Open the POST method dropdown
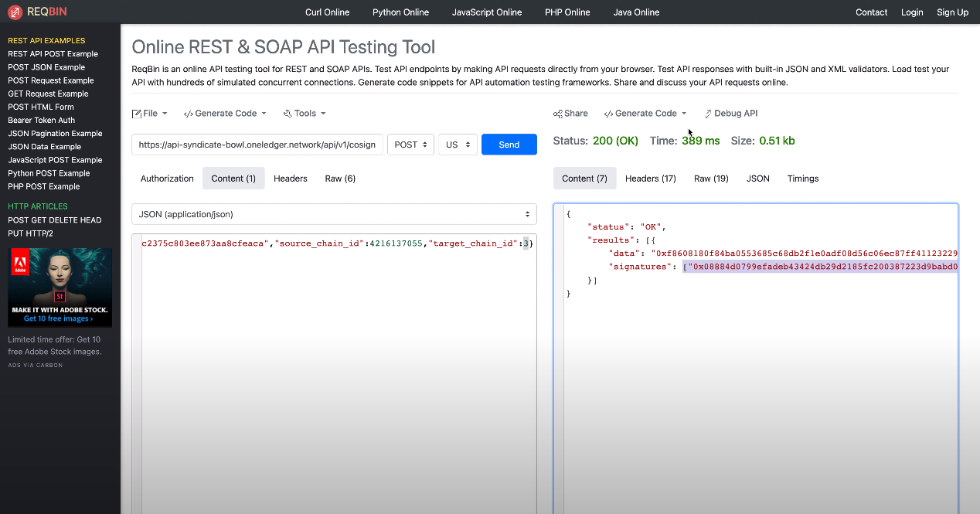The image size is (980, 514). click(410, 145)
